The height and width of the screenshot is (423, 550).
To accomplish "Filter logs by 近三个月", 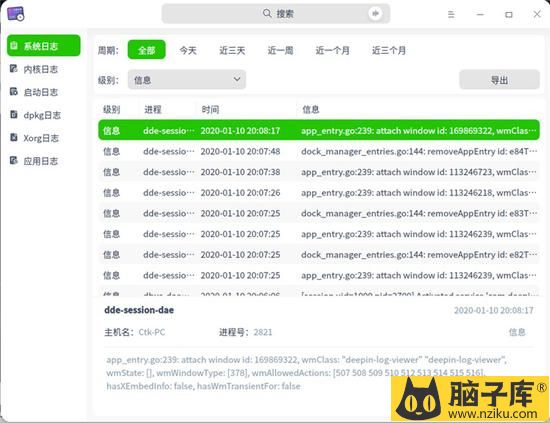I will pyautogui.click(x=389, y=51).
